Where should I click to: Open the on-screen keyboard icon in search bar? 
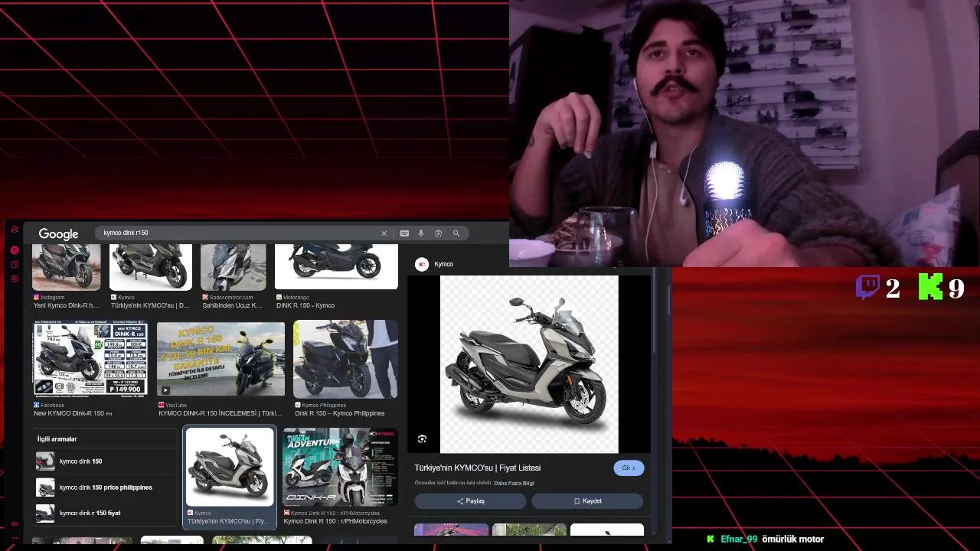pyautogui.click(x=404, y=233)
